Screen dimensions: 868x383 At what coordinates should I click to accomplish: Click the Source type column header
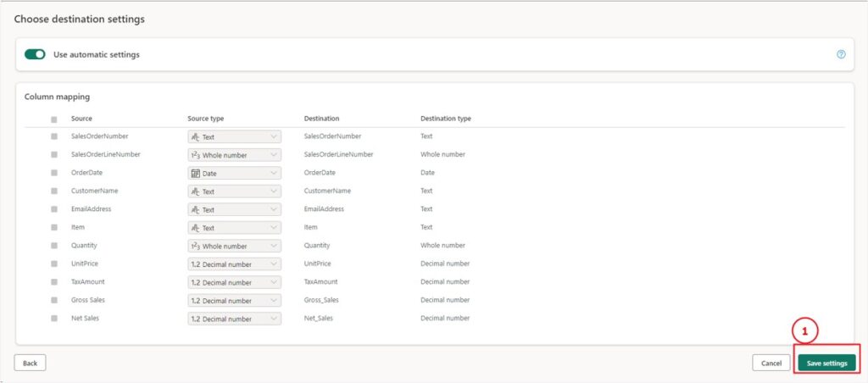205,119
